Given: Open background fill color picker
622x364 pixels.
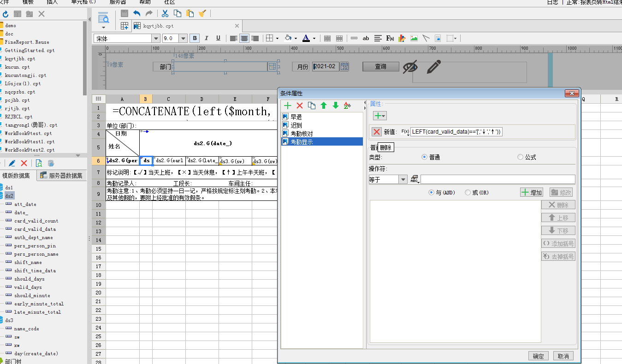Looking at the screenshot, I should click(x=291, y=38).
